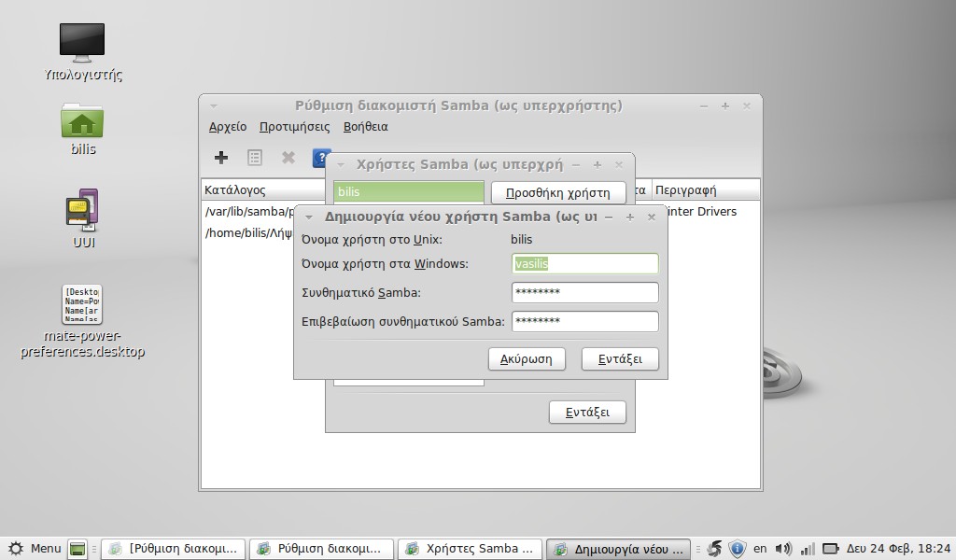Click Εντάξει in the new user dialog

[x=620, y=359]
